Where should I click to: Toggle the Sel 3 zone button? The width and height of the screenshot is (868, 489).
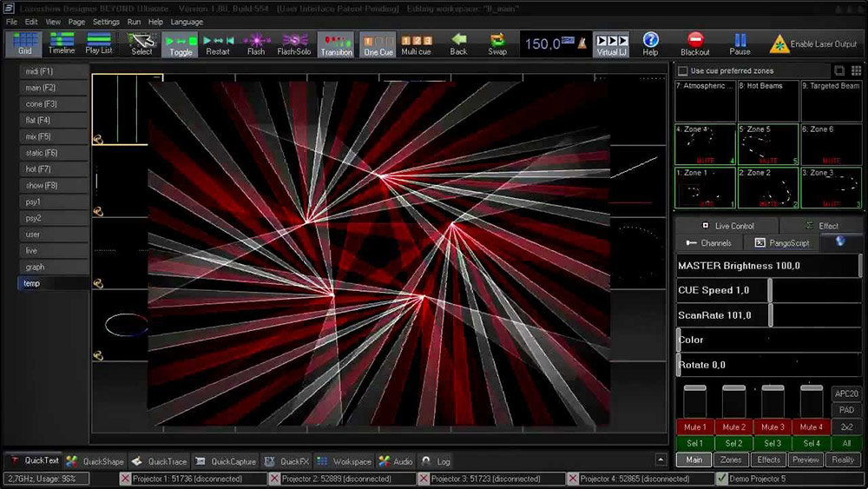773,444
